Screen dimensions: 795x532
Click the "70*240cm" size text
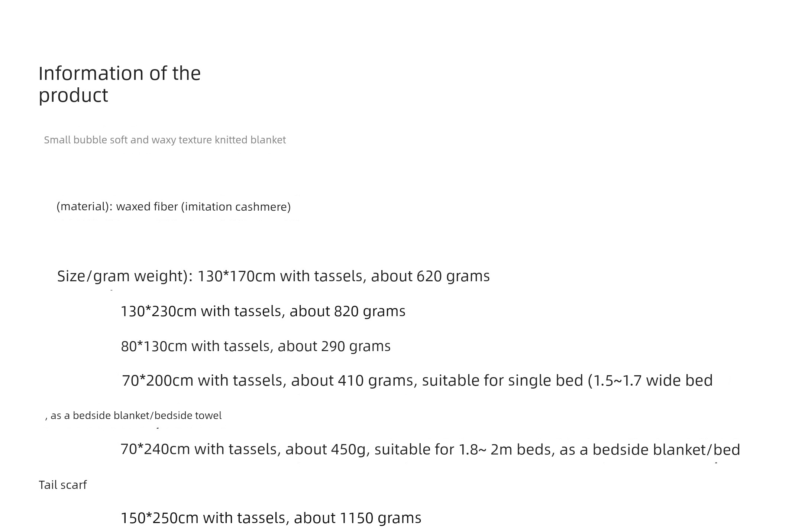155,450
